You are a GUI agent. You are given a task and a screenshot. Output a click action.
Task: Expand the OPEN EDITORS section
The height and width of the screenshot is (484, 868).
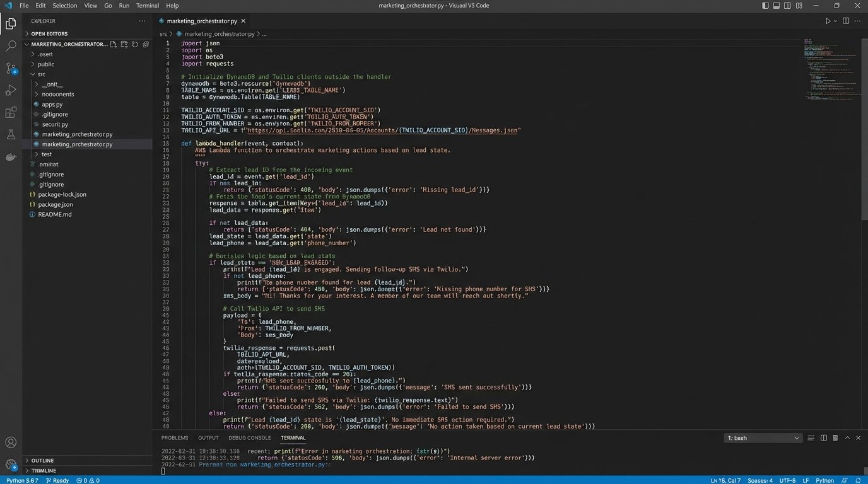(49, 33)
